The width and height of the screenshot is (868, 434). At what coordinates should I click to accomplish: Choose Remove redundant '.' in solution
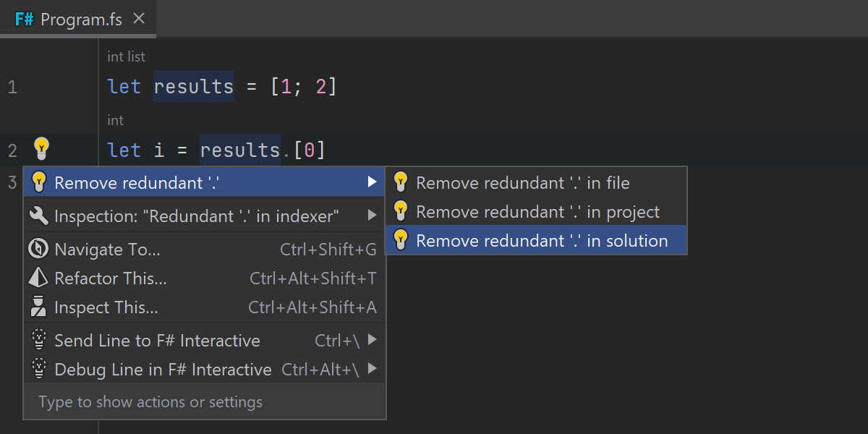pos(542,241)
